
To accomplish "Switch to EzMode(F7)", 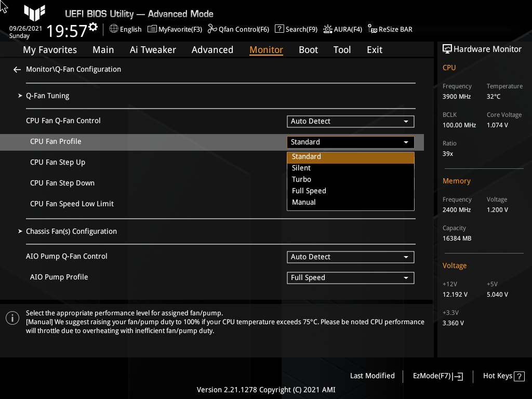I will click(x=437, y=376).
